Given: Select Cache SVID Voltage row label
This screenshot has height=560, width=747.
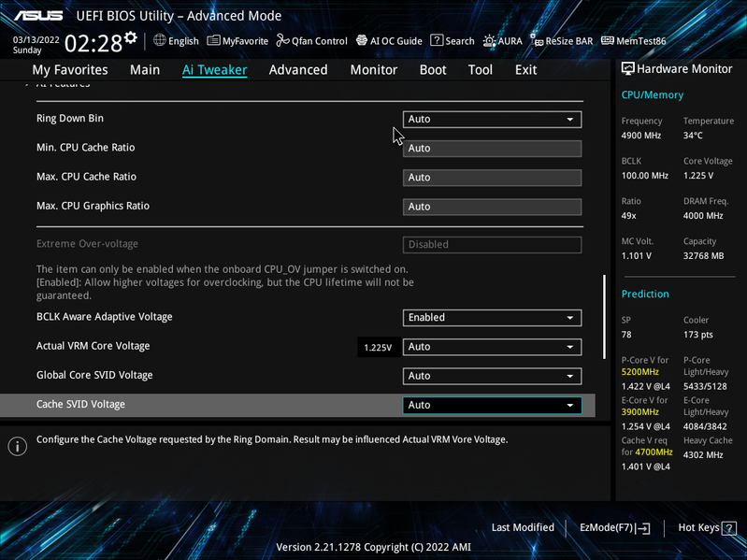Looking at the screenshot, I should pos(80,404).
